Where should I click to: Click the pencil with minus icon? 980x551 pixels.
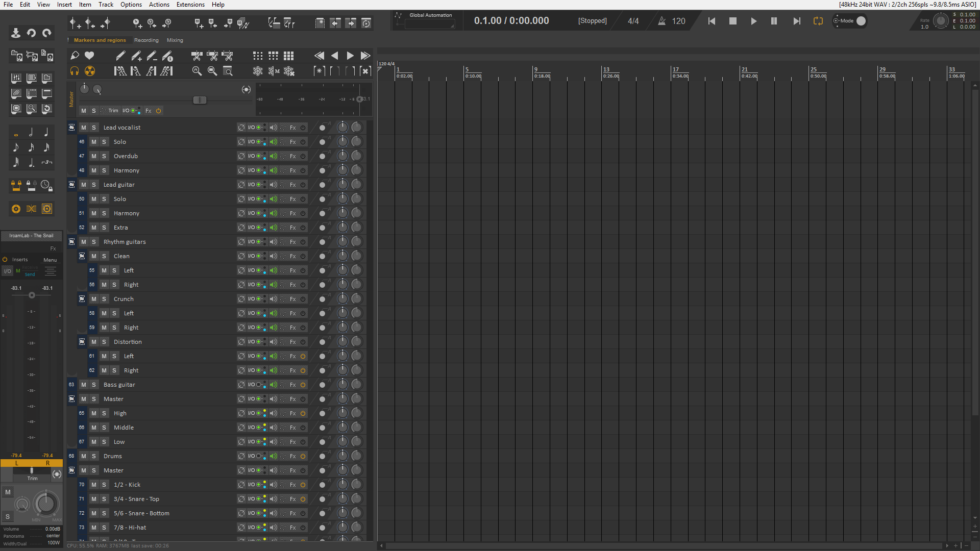152,56
